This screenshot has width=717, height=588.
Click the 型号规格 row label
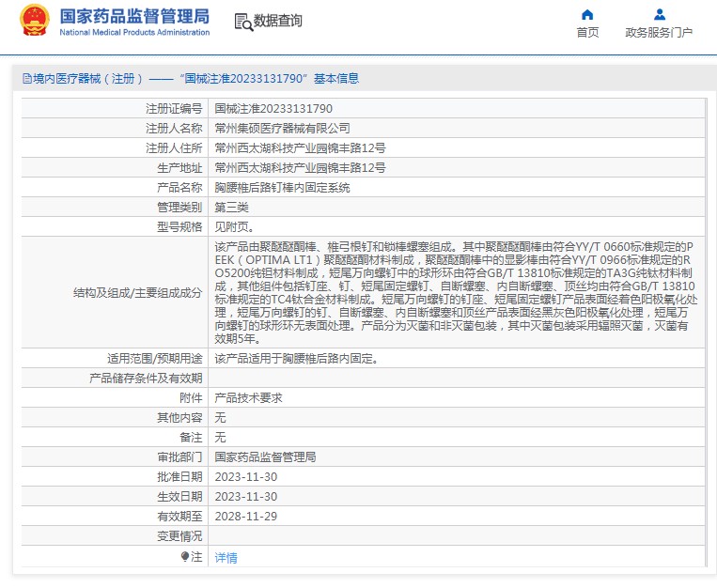[179, 226]
